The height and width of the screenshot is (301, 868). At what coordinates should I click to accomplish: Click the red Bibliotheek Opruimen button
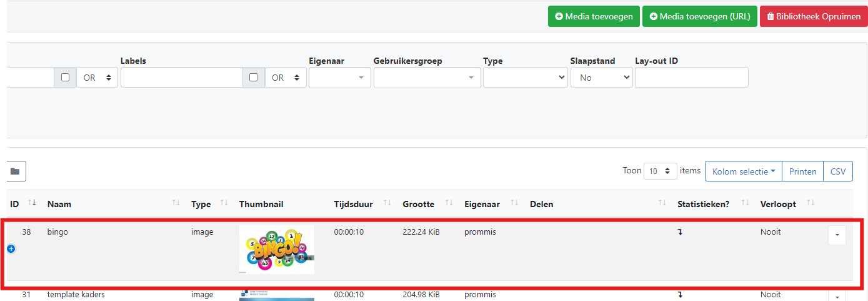(x=813, y=16)
